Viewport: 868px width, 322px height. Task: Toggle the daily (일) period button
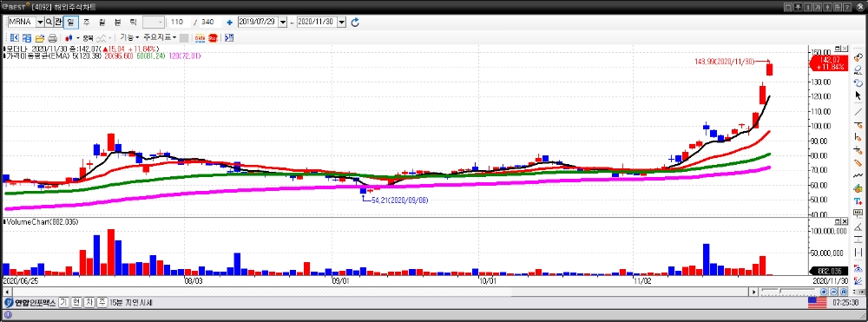coord(71,22)
